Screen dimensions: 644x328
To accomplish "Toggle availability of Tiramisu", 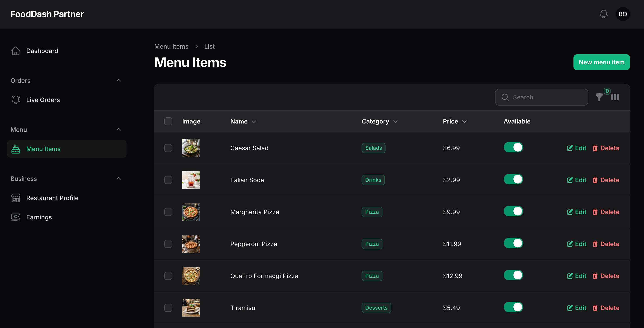I will 513,307.
